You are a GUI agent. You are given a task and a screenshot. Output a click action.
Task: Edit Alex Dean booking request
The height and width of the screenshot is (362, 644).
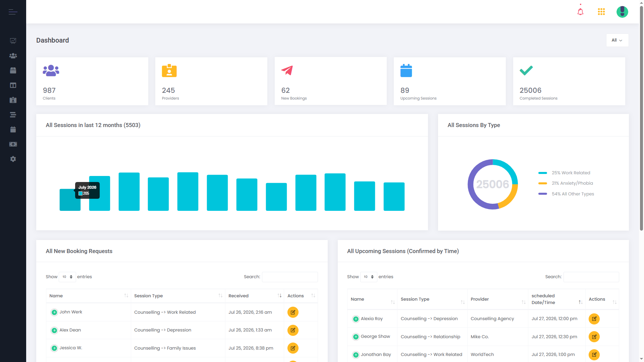click(x=293, y=330)
